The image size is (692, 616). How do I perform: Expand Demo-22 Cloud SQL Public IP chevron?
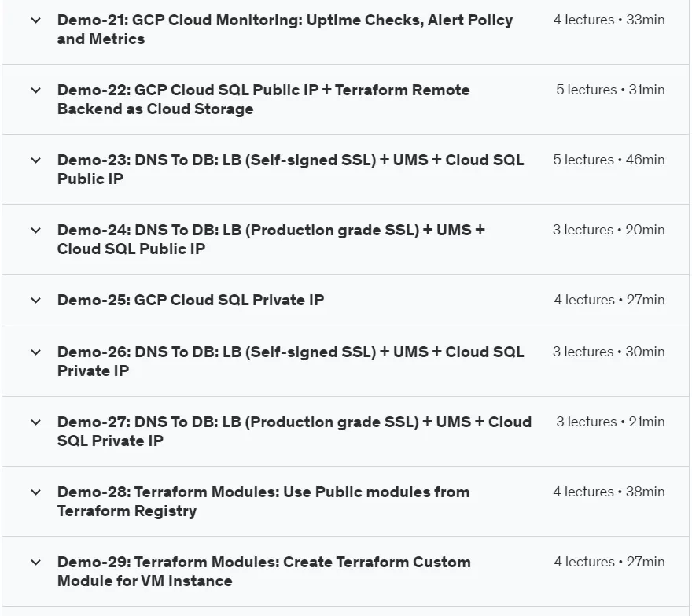(35, 90)
